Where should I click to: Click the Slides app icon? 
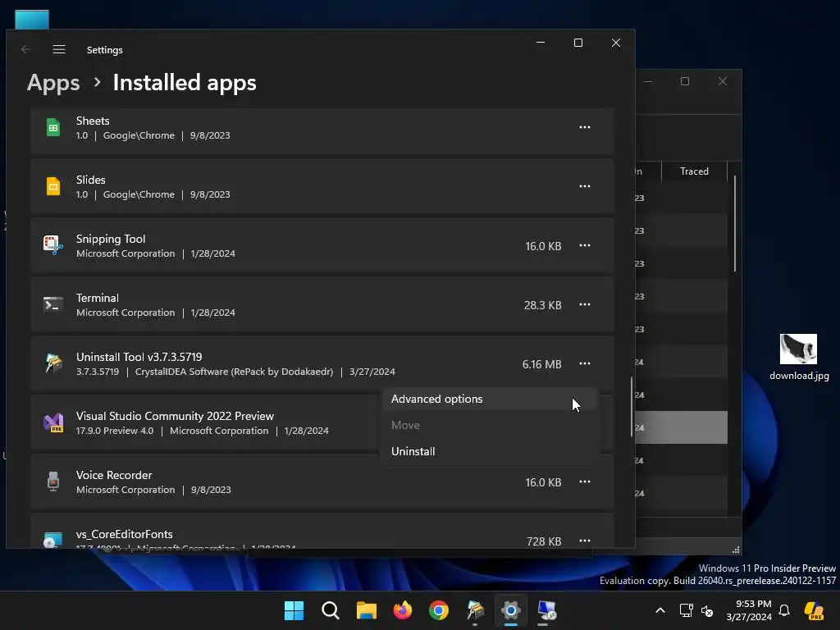(53, 186)
